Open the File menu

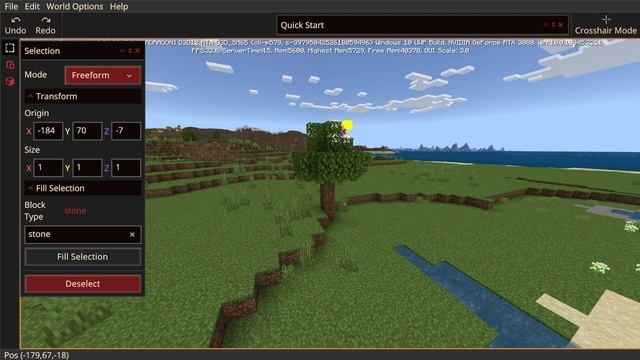click(11, 7)
